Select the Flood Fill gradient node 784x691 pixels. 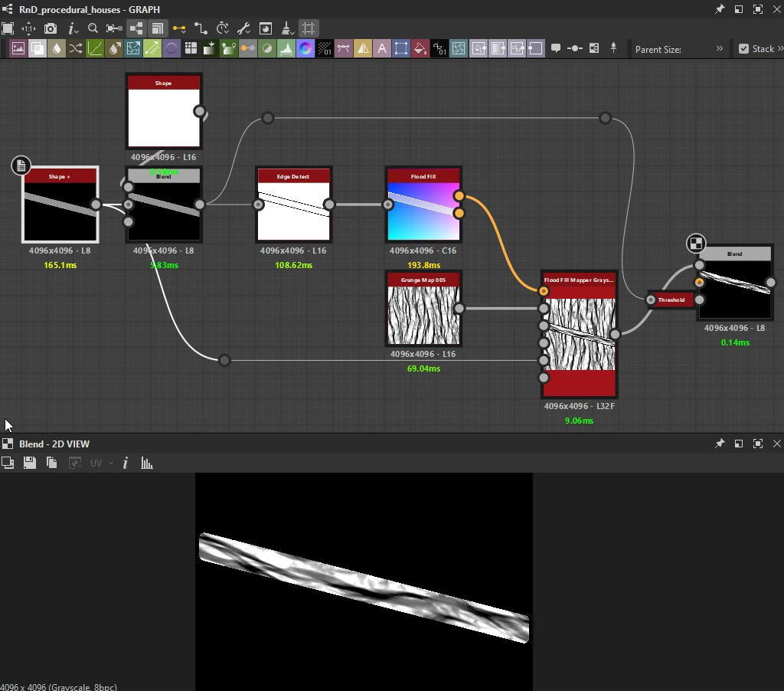pyautogui.click(x=423, y=205)
